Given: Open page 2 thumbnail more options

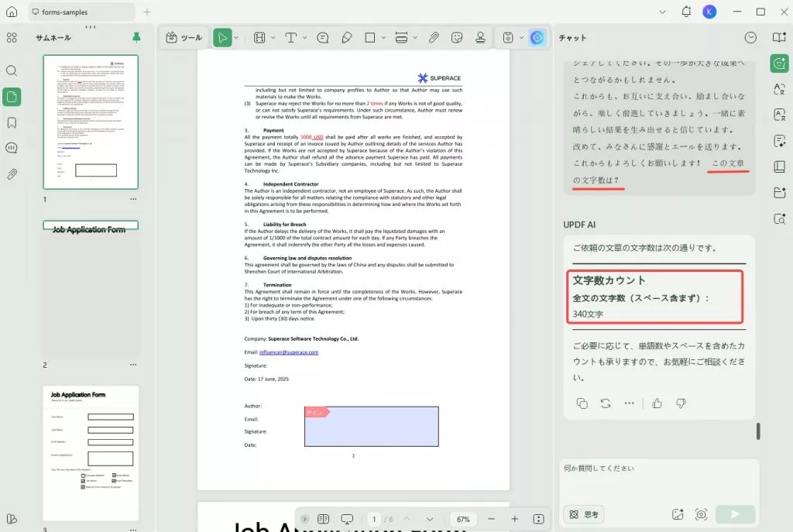Looking at the screenshot, I should 133,365.
